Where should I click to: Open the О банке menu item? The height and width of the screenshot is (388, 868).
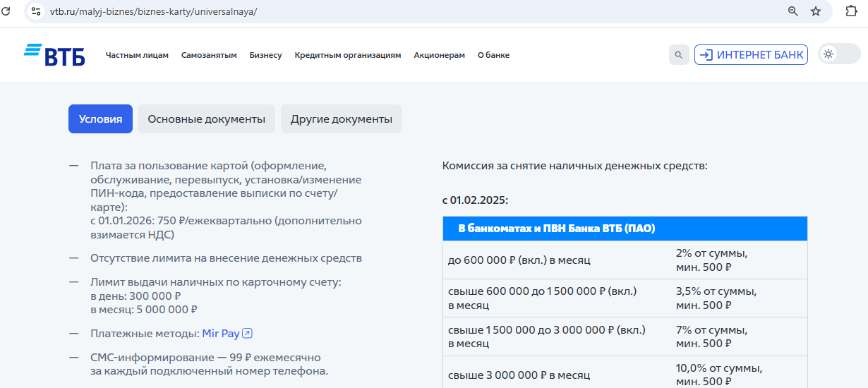493,55
